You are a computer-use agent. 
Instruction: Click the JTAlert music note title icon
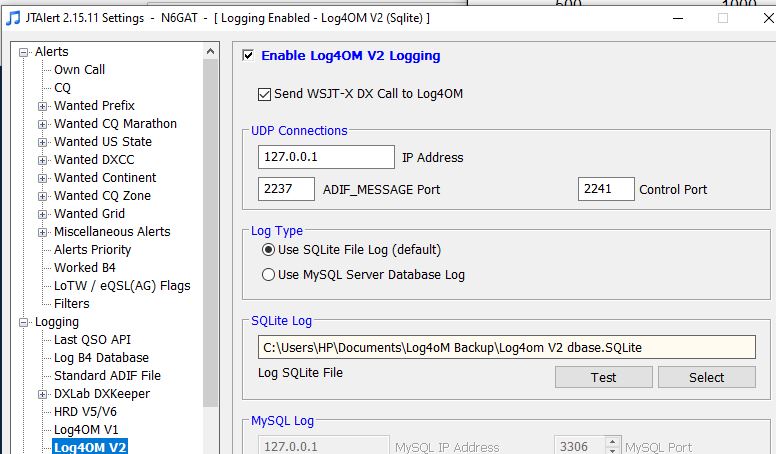13,18
